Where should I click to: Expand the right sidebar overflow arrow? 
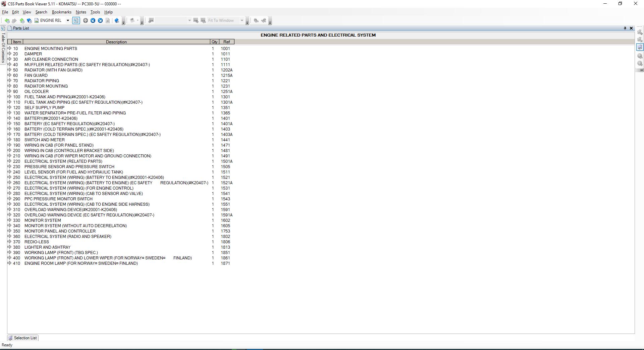coord(641,70)
